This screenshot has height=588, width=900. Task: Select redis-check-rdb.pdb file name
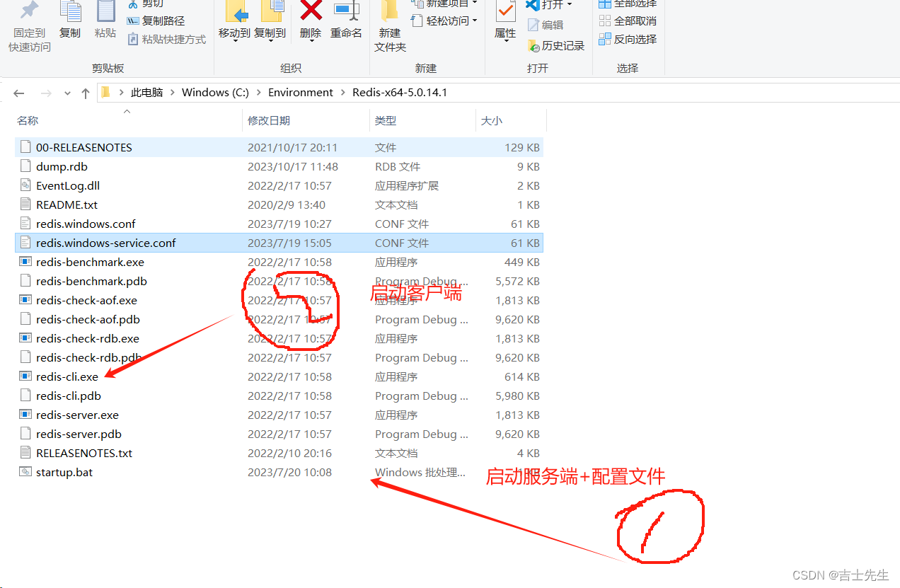pyautogui.click(x=89, y=358)
